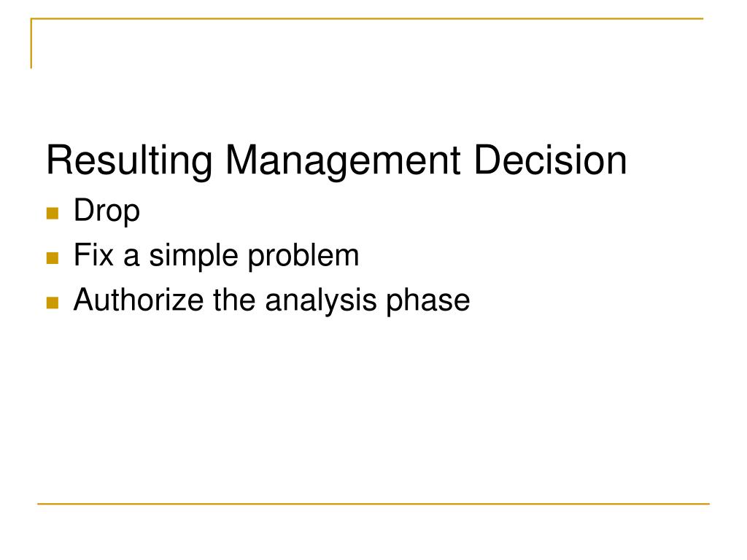Click the gold bullet beside Authorize the analysis phase
The height and width of the screenshot is (560, 747).
click(53, 303)
